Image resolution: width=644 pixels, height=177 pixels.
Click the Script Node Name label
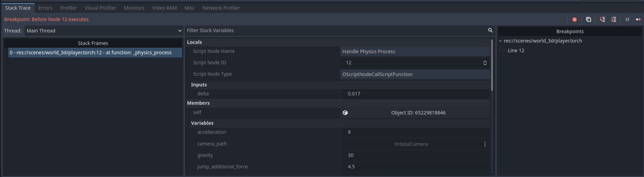click(214, 51)
